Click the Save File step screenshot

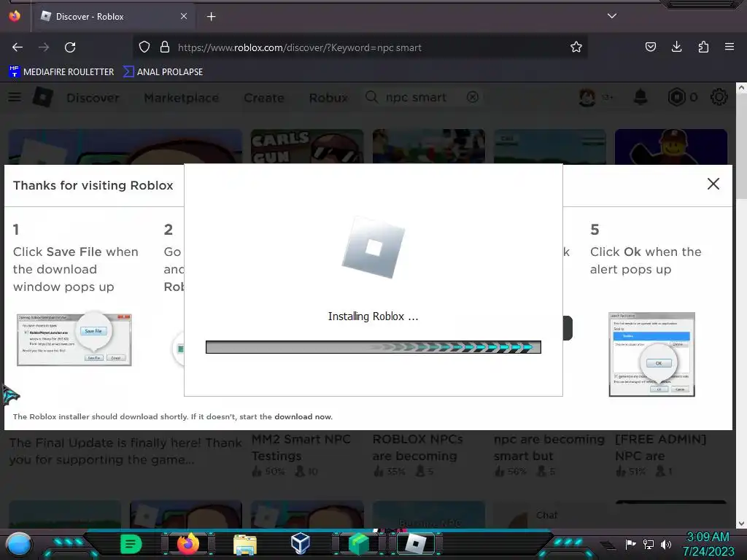point(74,340)
